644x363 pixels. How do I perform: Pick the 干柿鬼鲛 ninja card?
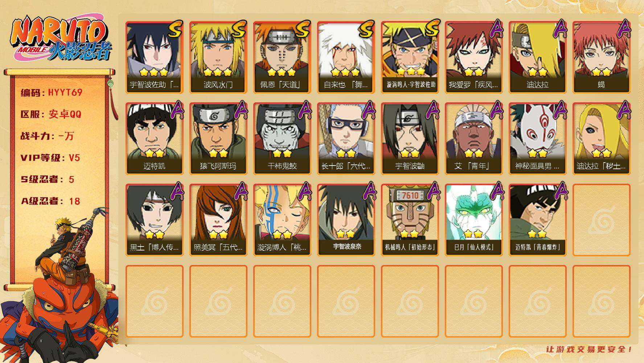pyautogui.click(x=282, y=138)
